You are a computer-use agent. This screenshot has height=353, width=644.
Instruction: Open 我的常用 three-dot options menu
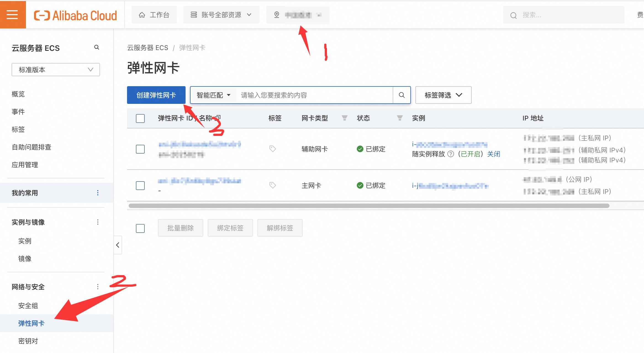click(98, 193)
